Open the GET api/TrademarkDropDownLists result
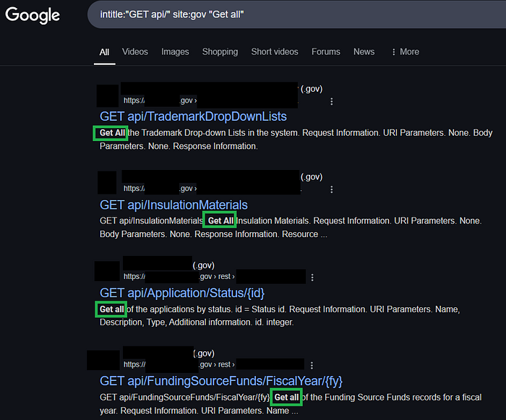Image resolution: width=506 pixels, height=420 pixels. tap(193, 116)
